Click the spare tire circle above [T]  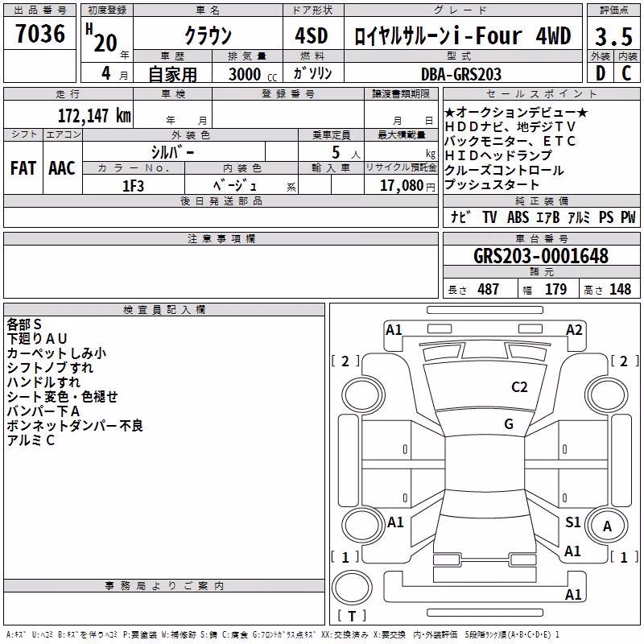352,587
